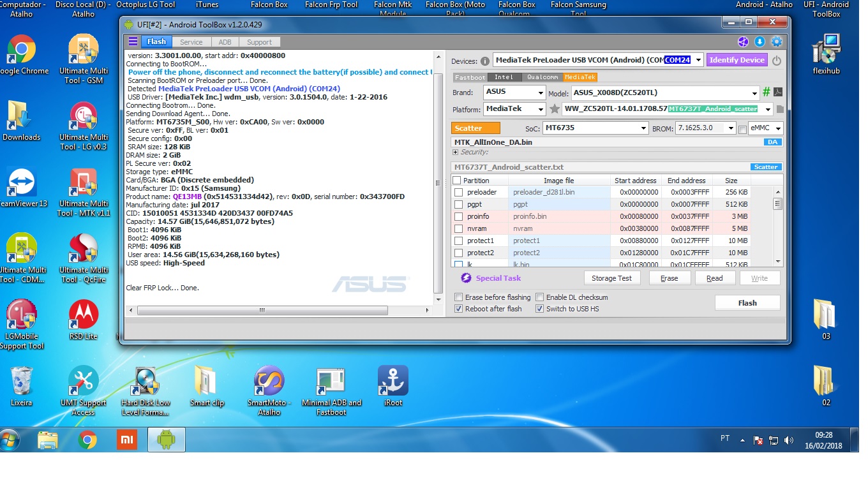The width and height of the screenshot is (868, 490).
Task: Toggle select-all Partition header checkbox
Action: pos(456,181)
